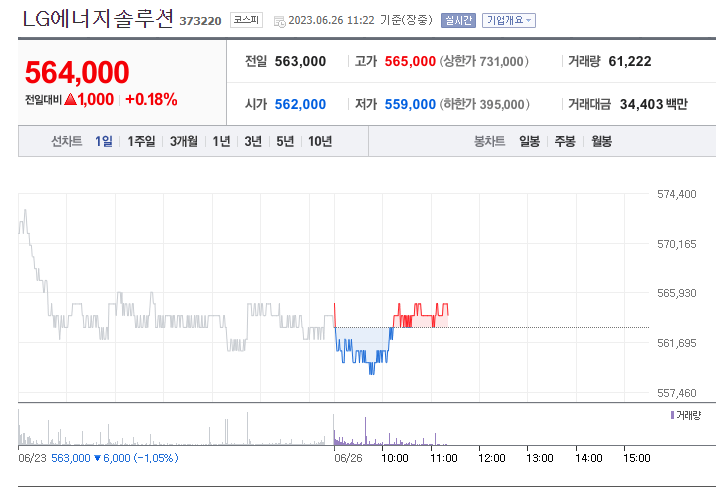Select the 1년 line chart tab
Image resolution: width=716 pixels, height=487 pixels.
(221, 141)
